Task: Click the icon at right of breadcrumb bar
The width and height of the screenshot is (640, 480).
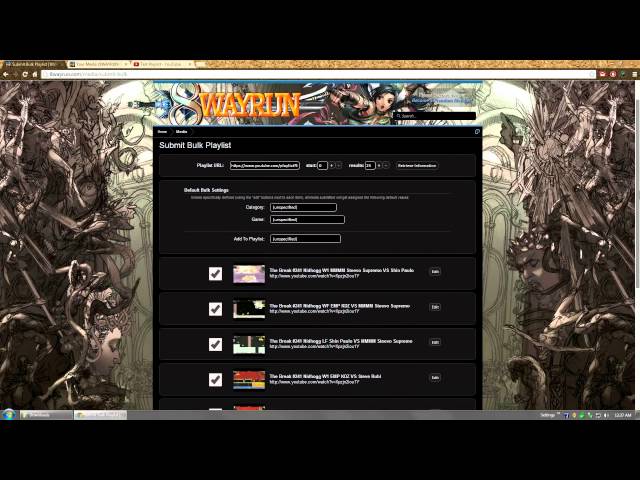Action: coord(477,132)
